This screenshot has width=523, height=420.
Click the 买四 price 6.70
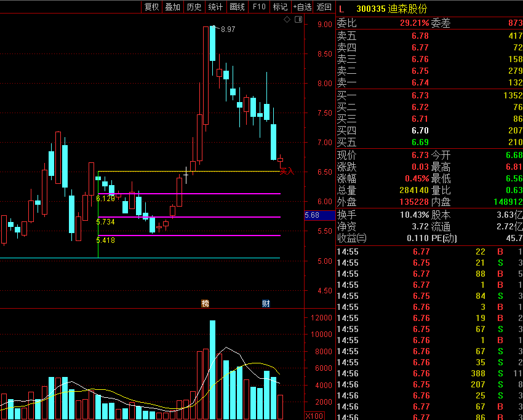coord(420,130)
